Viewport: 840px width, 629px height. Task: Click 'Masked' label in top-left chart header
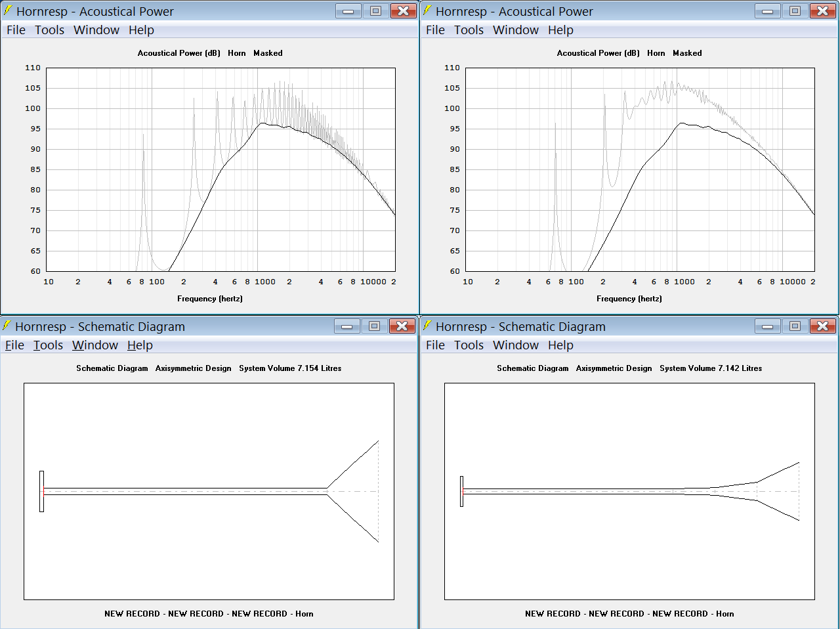point(268,53)
